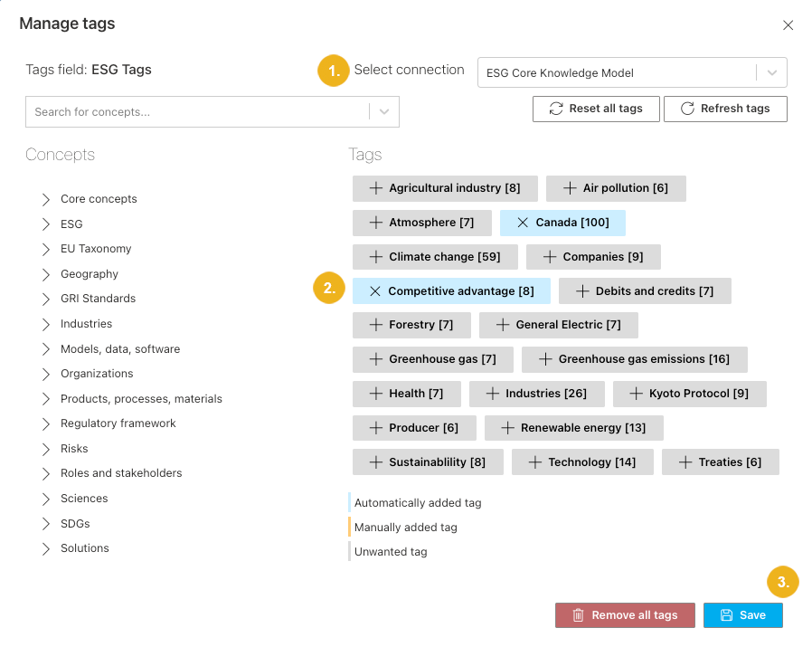Add the Health tag
This screenshot has height=647, width=812.
tap(376, 394)
